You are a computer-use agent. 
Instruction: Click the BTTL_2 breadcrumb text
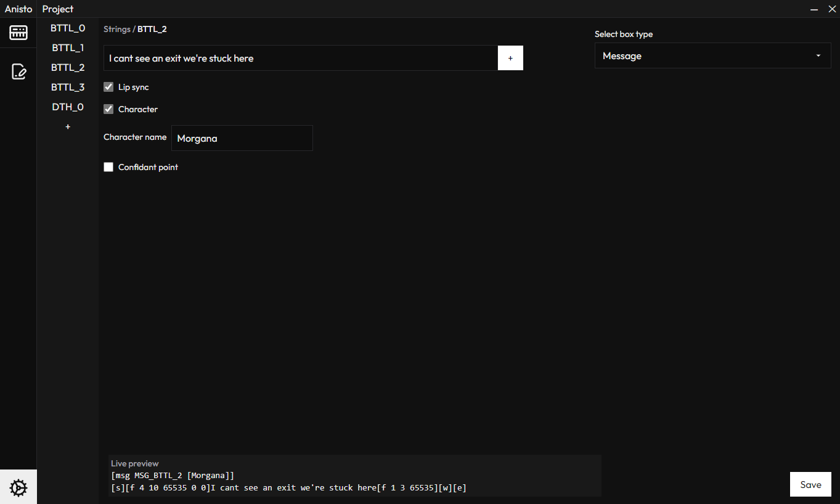coord(152,29)
